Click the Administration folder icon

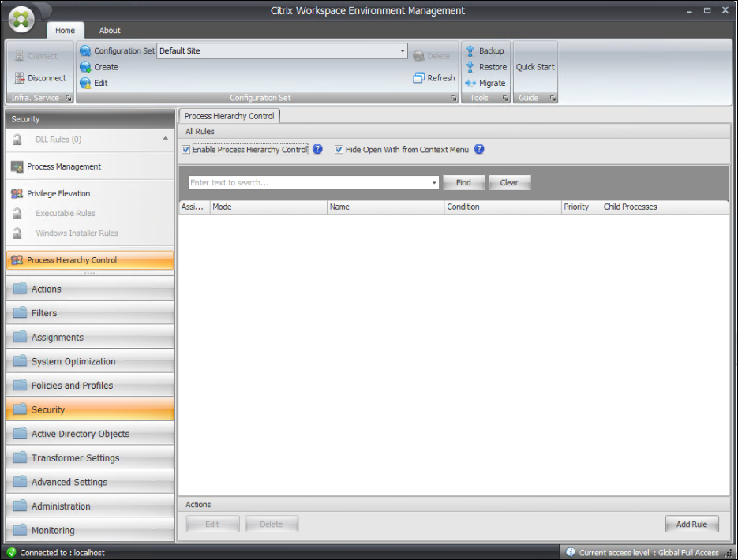(x=20, y=506)
